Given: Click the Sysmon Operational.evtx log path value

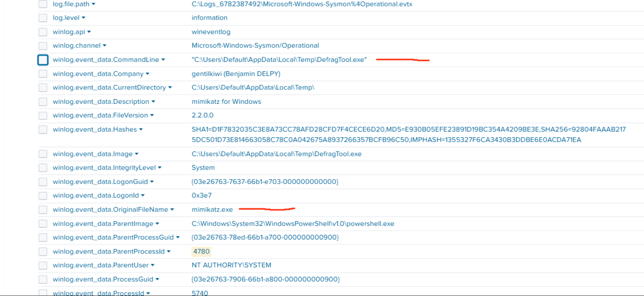Looking at the screenshot, I should [x=302, y=4].
